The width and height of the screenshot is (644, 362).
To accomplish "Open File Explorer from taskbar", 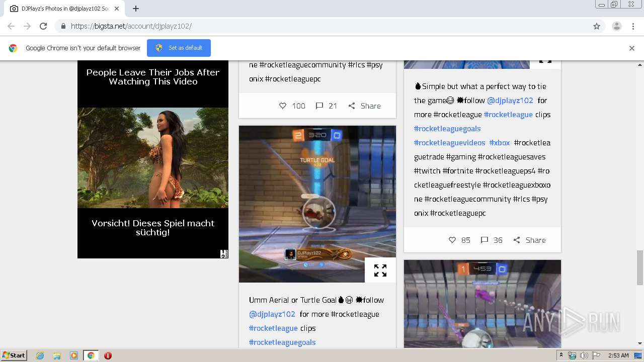I will pos(57,355).
